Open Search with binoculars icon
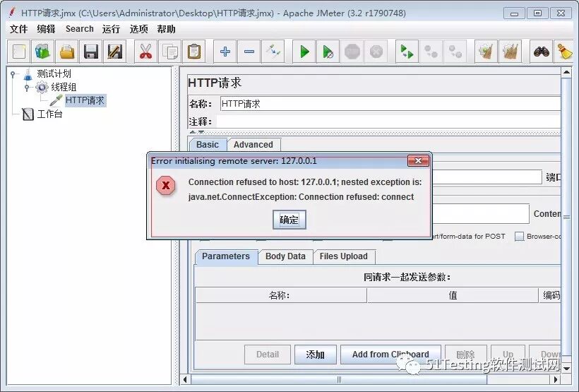The image size is (579, 392). tap(541, 52)
